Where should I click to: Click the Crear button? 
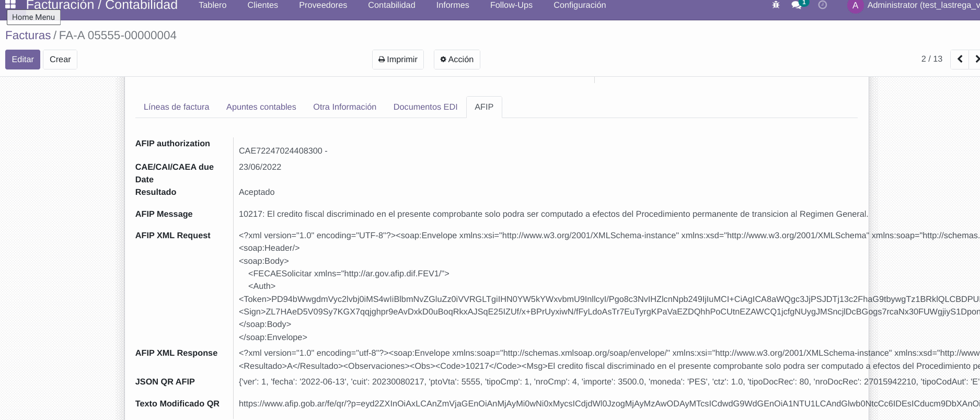click(60, 60)
